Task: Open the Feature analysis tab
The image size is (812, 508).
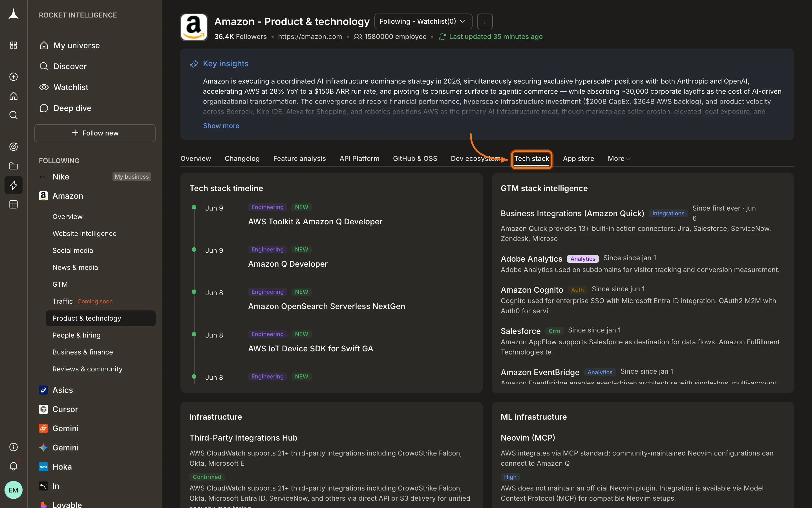Action: coord(299,159)
